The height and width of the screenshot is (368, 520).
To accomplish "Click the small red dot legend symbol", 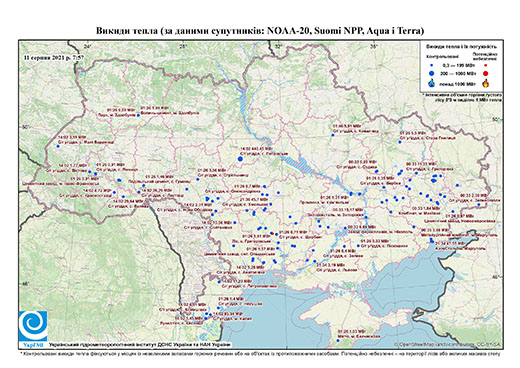I will pos(485,66).
